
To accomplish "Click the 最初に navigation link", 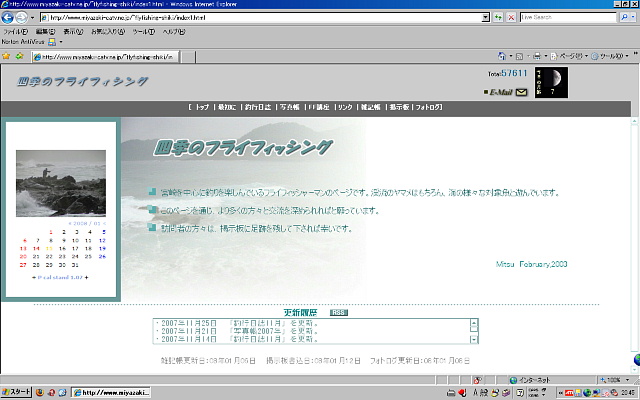I will click(227, 107).
